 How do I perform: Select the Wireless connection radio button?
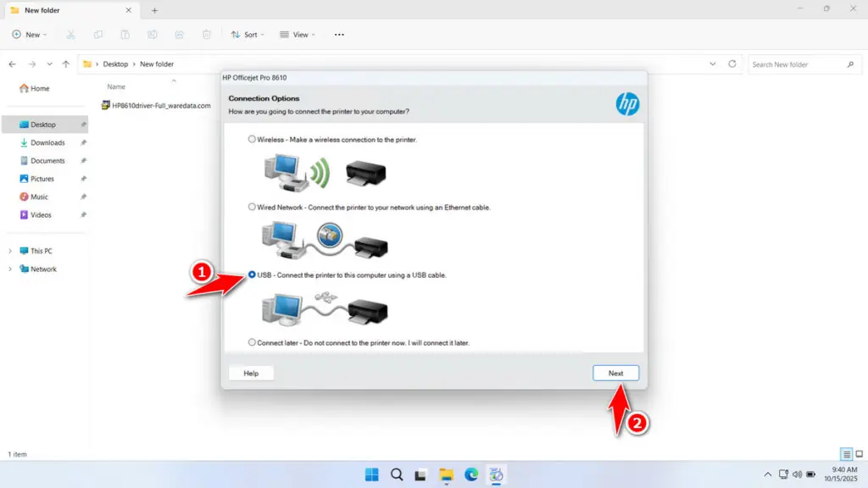252,139
